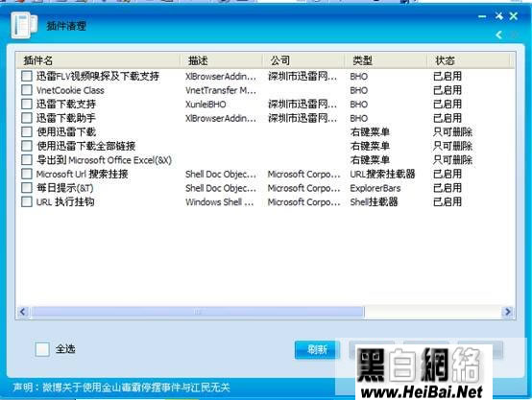The height and width of the screenshot is (400, 532).
Task: Click the URL搜索挂载器 type cell
Action: coord(383,174)
